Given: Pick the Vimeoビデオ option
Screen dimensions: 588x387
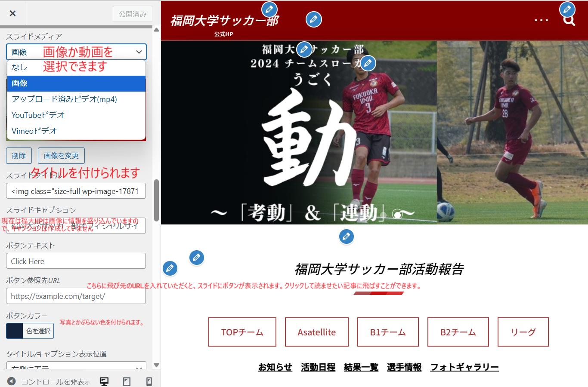Looking at the screenshot, I should tap(76, 131).
